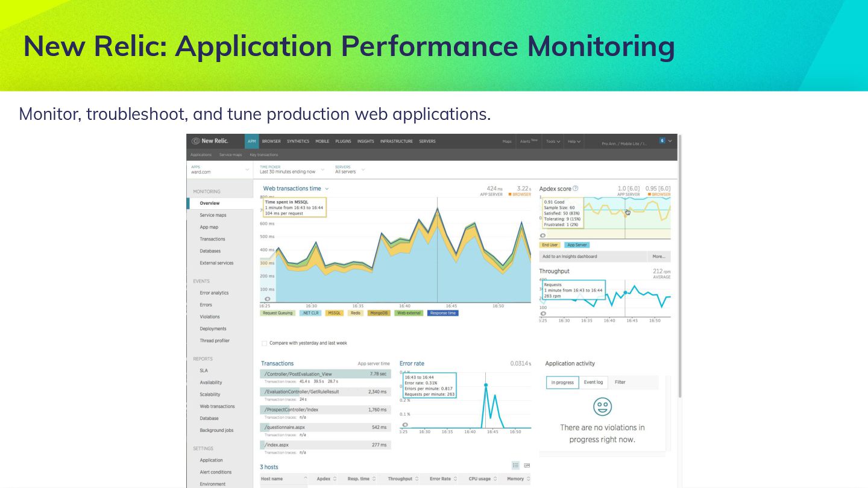Image resolution: width=868 pixels, height=488 pixels.
Task: Sort hosts by Host name arrow
Action: coord(306,479)
